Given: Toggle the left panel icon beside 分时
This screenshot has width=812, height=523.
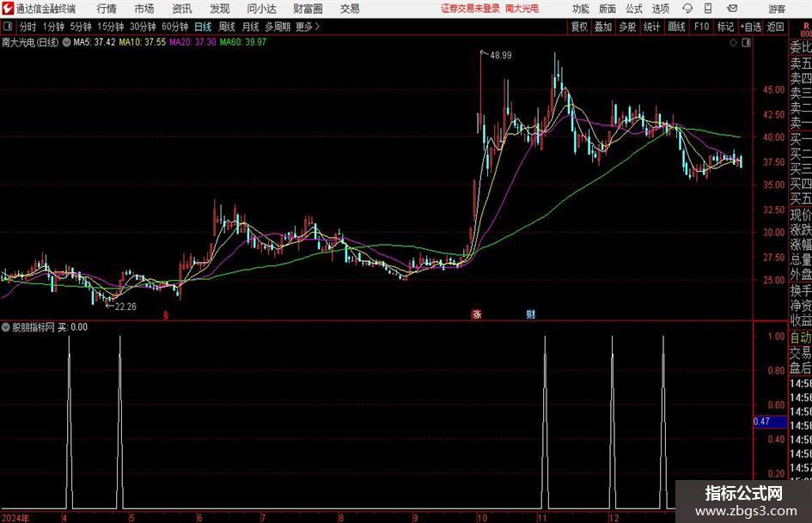Looking at the screenshot, I should [8, 27].
